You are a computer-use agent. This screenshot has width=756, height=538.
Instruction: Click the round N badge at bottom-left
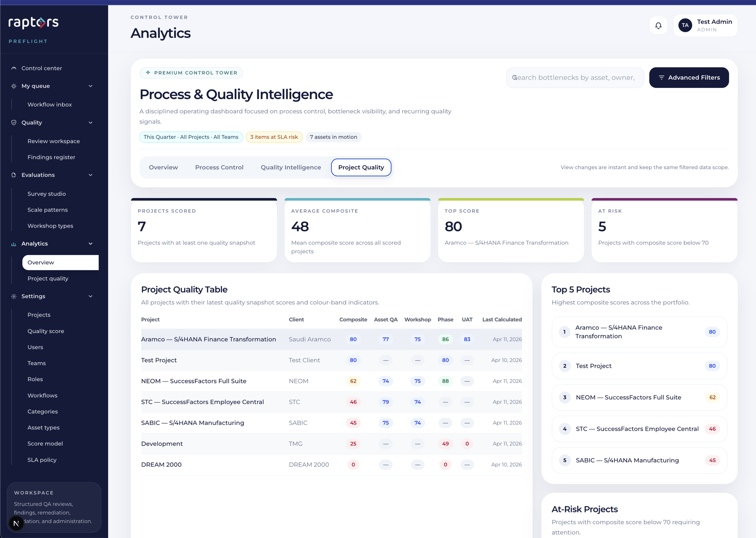pyautogui.click(x=16, y=523)
